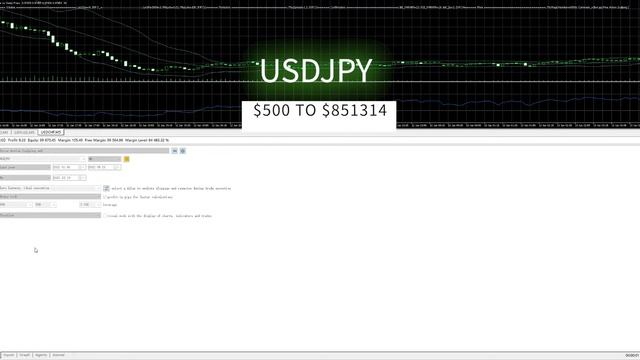The image size is (640, 360).
Task: Switch to the Agents tab
Action: click(41, 356)
